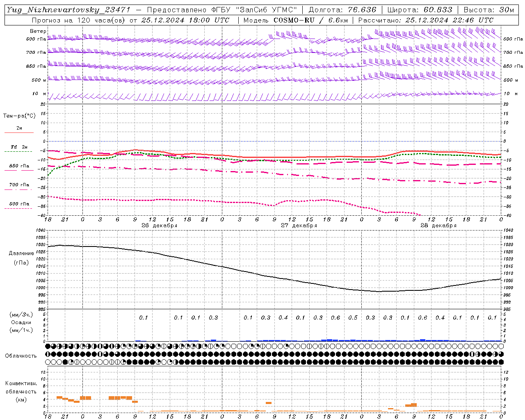Click the 700 гПа temperature legend entry

[x=19, y=185]
